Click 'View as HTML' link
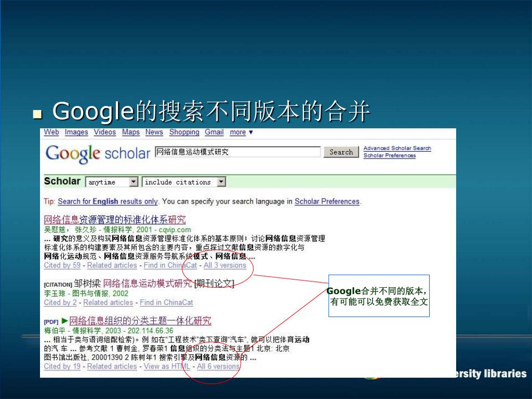Screen dimensions: 532x399 (167, 366)
